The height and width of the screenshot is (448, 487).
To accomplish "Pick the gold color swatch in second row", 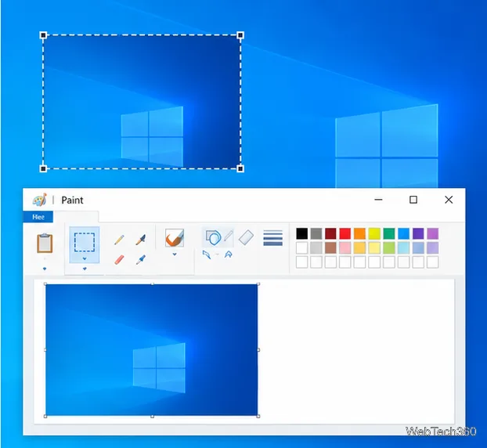I will tap(359, 248).
